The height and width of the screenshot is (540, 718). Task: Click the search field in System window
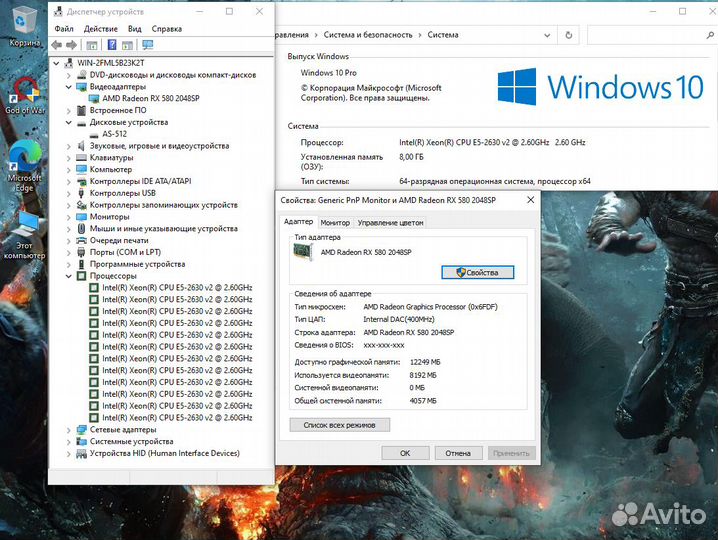[x=651, y=35]
